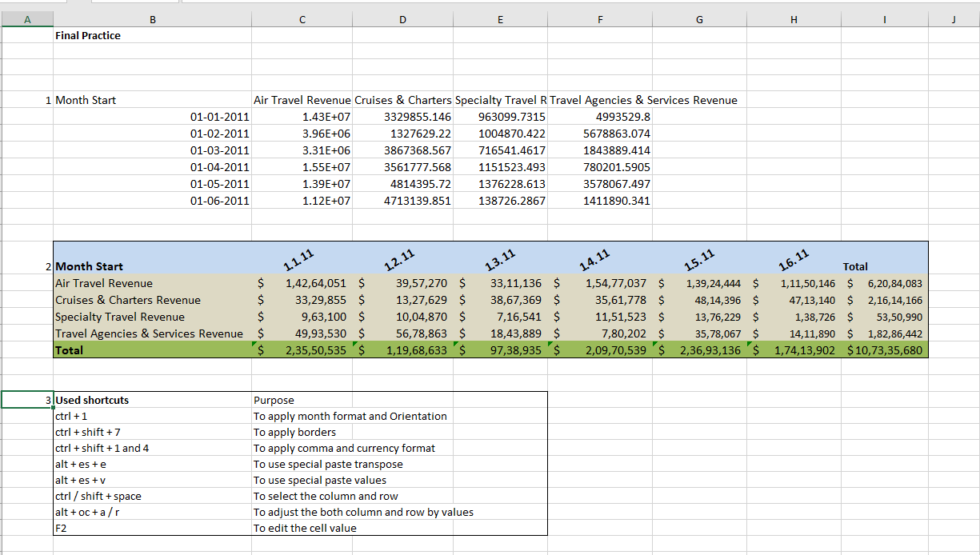Click the column total 2,35,50,535
This screenshot has height=555, width=980.
click(x=302, y=349)
